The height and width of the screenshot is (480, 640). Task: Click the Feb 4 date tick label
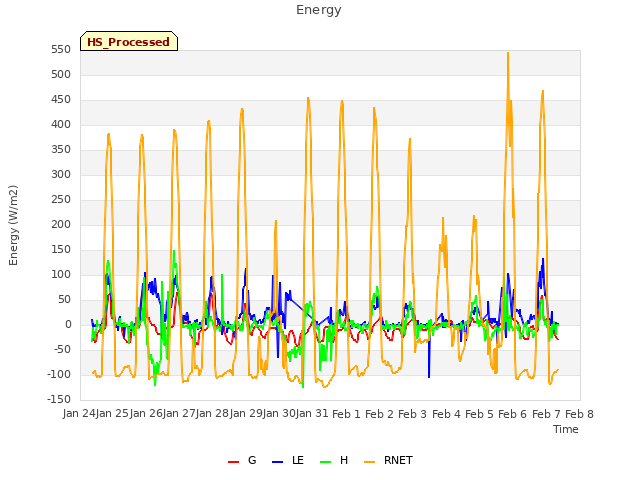446,414
